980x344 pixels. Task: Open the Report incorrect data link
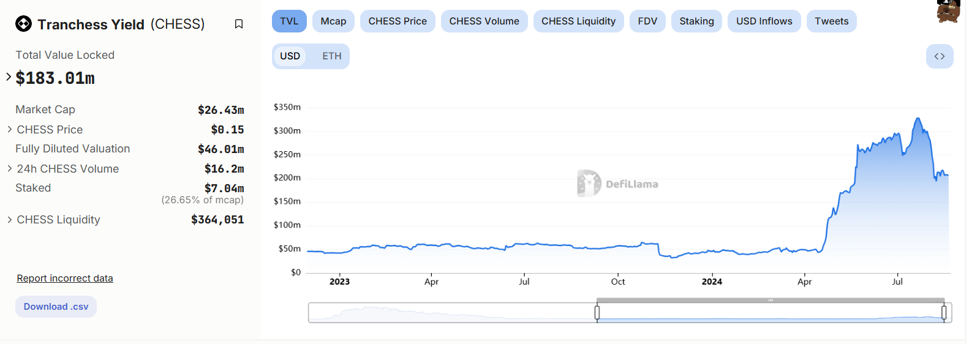click(x=65, y=279)
